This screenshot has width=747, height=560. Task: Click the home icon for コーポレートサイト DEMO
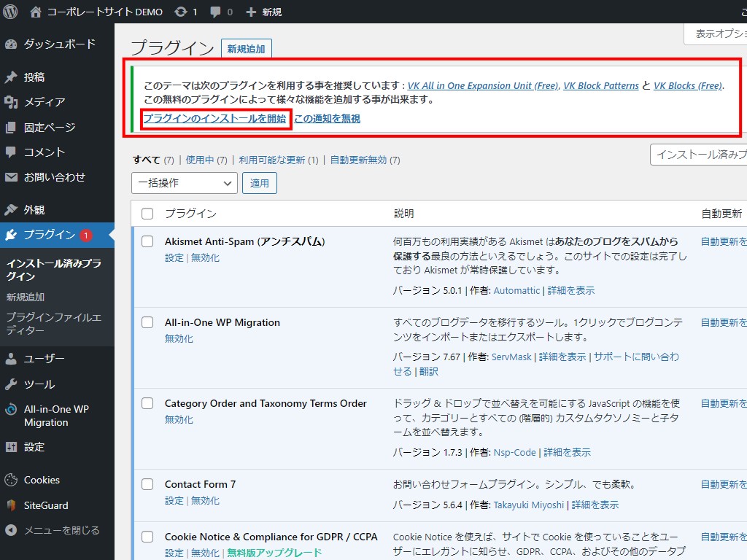click(x=36, y=12)
